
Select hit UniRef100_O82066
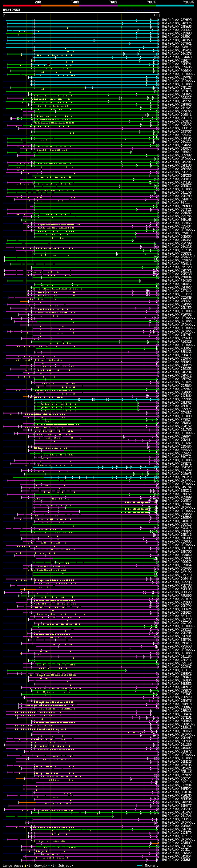(177, 223)
